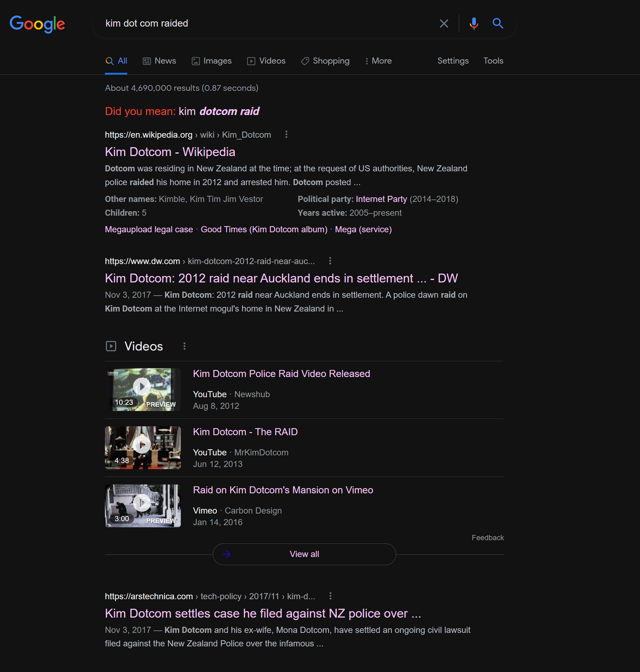Click 'Jun 12, 2013' video date
Viewport: 640px width, 672px height.
click(x=217, y=464)
